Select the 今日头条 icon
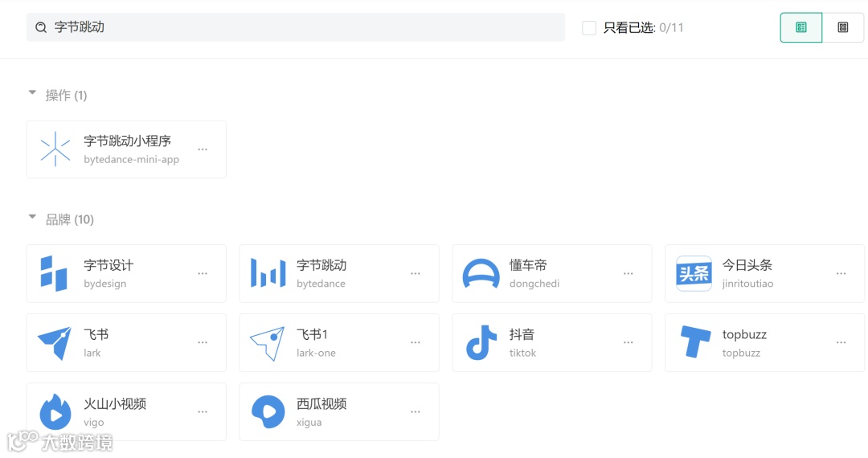This screenshot has height=458, width=868. point(694,273)
